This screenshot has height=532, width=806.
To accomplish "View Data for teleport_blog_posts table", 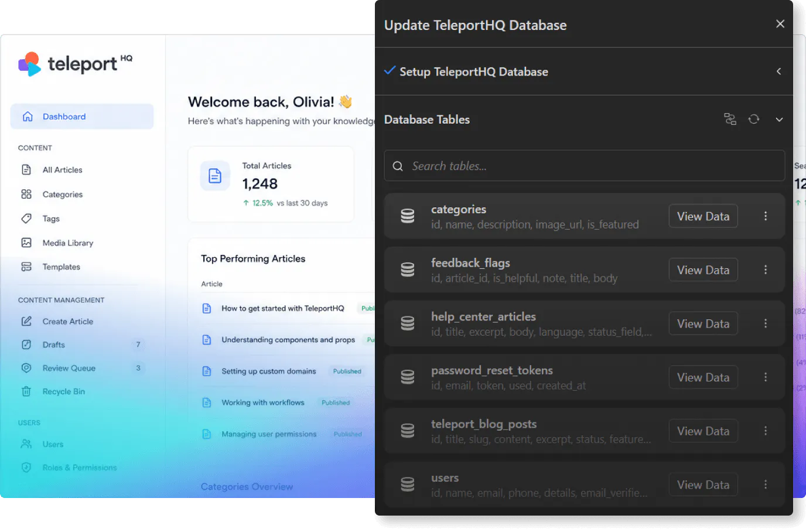I will pos(703,431).
